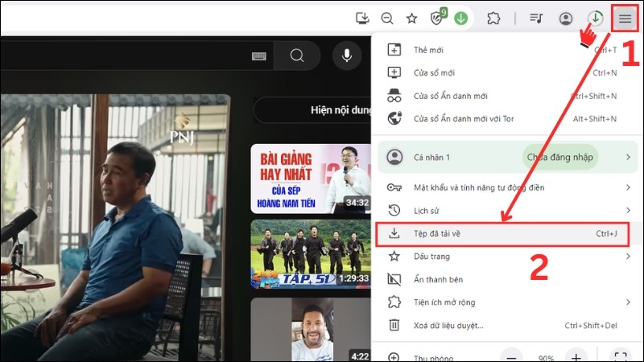644x362 pixels.
Task: Click the install app icon in address bar
Action: click(362, 18)
